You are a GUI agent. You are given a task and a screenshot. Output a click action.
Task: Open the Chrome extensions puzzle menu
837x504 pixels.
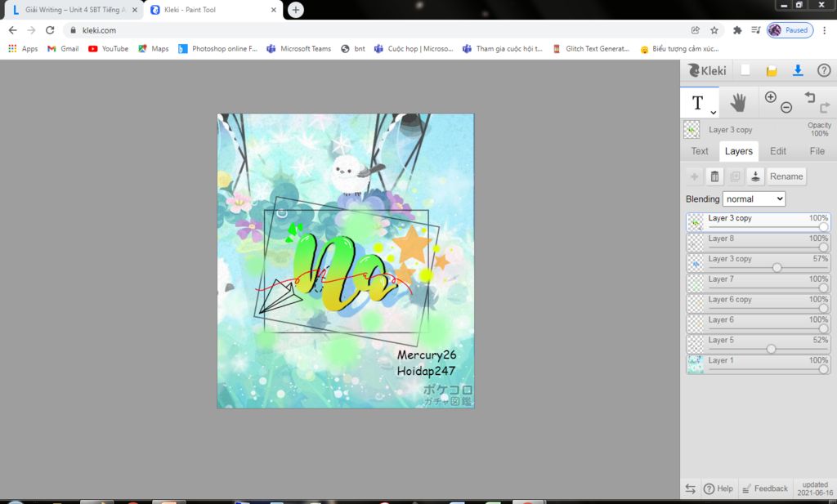pos(737,30)
